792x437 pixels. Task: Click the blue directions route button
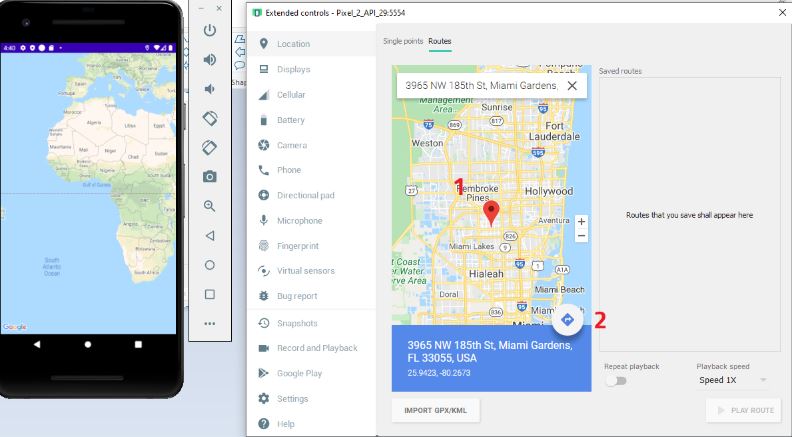[567, 319]
